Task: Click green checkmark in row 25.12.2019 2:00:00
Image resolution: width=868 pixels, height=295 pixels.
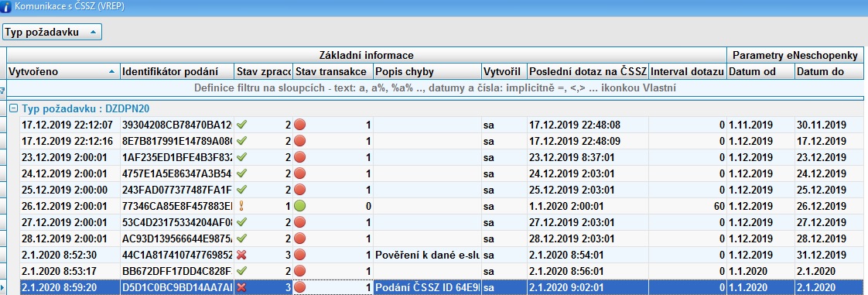Action: [242, 189]
